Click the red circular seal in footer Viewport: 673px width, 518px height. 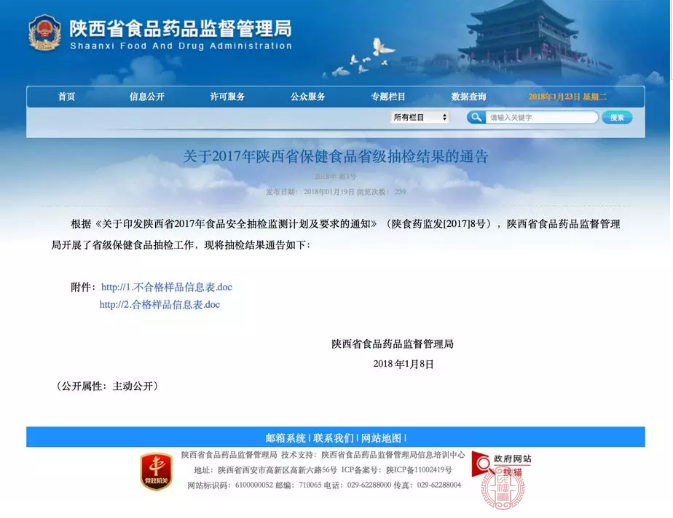pos(502,488)
